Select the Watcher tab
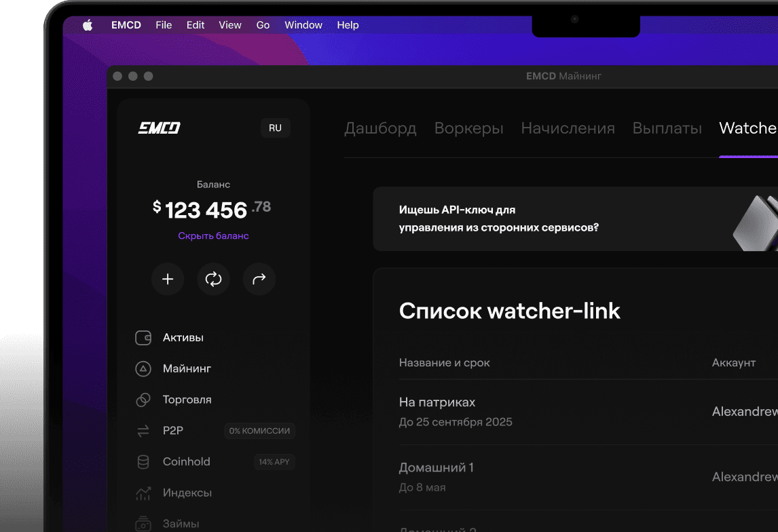Image resolution: width=778 pixels, height=532 pixels. point(748,128)
